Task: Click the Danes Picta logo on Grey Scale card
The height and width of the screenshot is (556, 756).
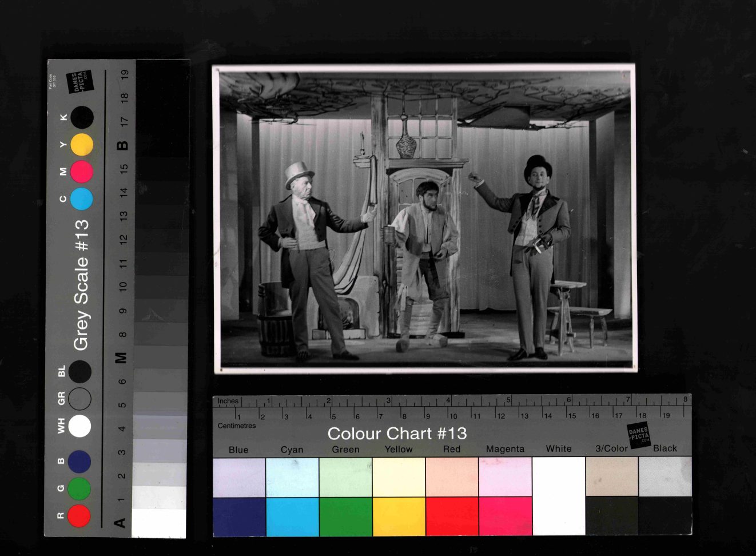Action: (x=79, y=82)
